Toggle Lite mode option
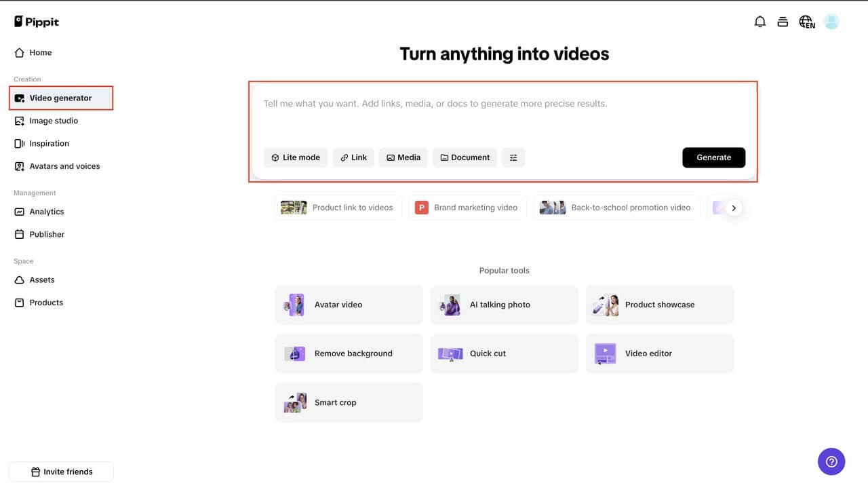 click(x=295, y=157)
